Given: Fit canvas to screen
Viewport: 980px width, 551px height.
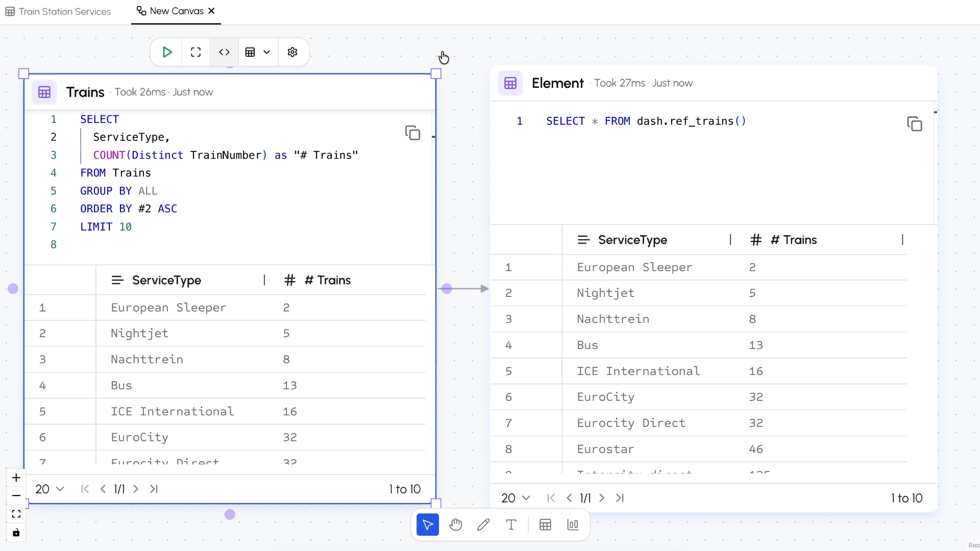Looking at the screenshot, I should pyautogui.click(x=16, y=514).
